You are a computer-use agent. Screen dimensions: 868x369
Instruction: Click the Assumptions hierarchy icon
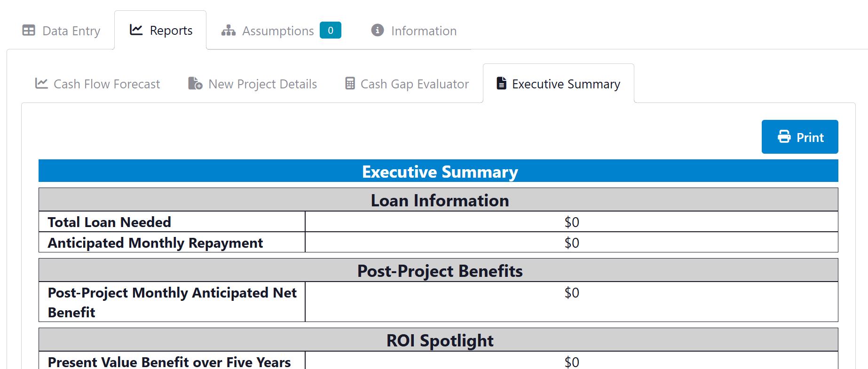coord(229,31)
